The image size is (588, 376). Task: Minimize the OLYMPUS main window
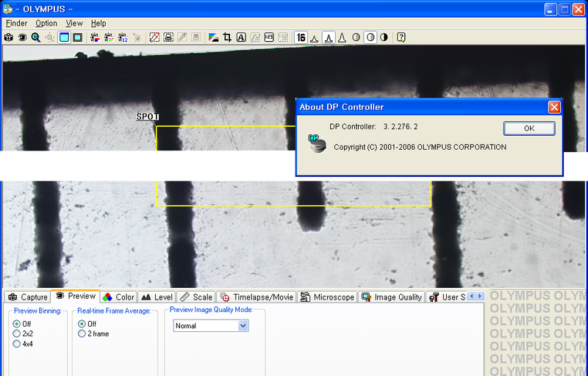pyautogui.click(x=551, y=9)
